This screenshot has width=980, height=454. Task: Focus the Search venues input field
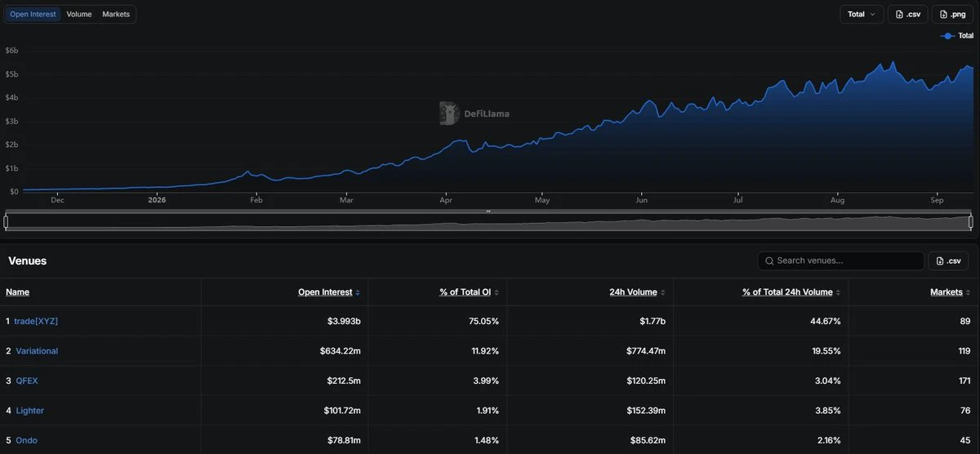click(841, 260)
